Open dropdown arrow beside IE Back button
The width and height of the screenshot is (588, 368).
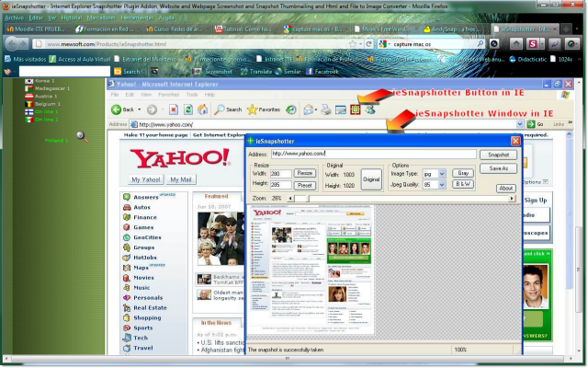point(139,109)
